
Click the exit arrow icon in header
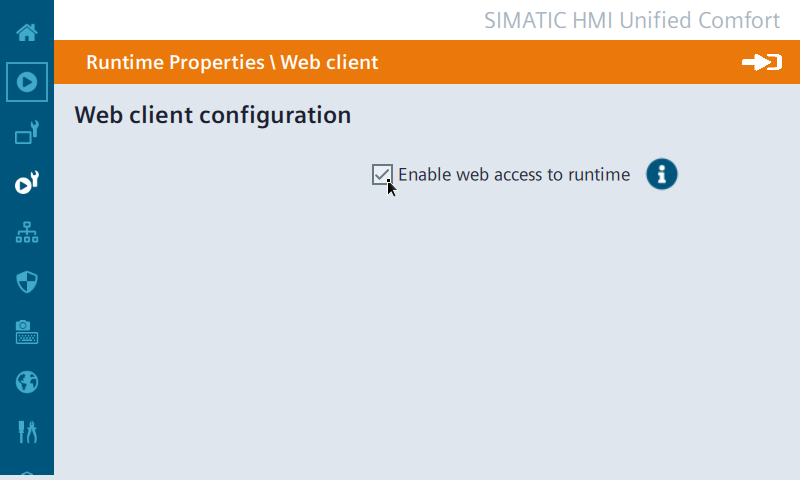(761, 63)
